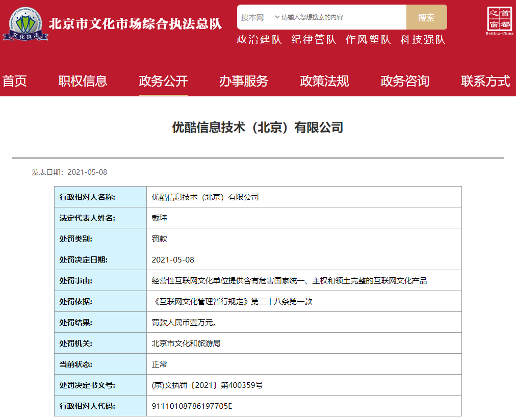The height and width of the screenshot is (420, 516).
Task: Click the 处罚依据 regulation text
Action: coord(232,301)
